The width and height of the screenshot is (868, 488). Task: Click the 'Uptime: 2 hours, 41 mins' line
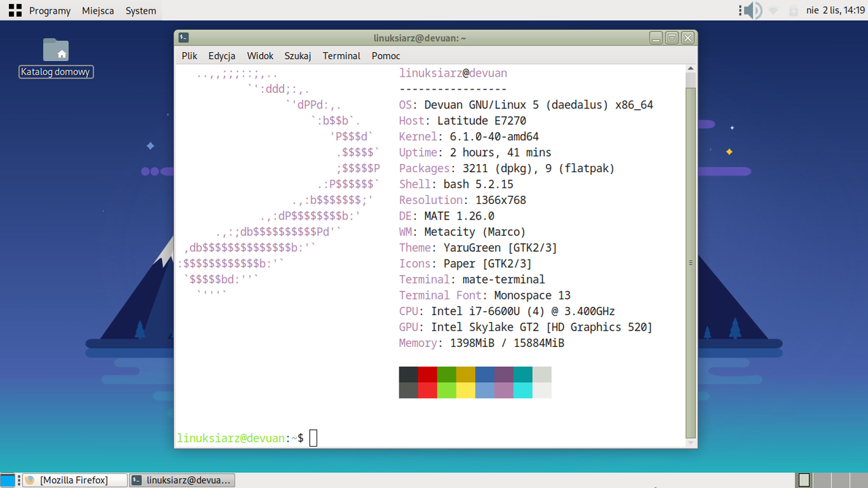[x=475, y=152]
